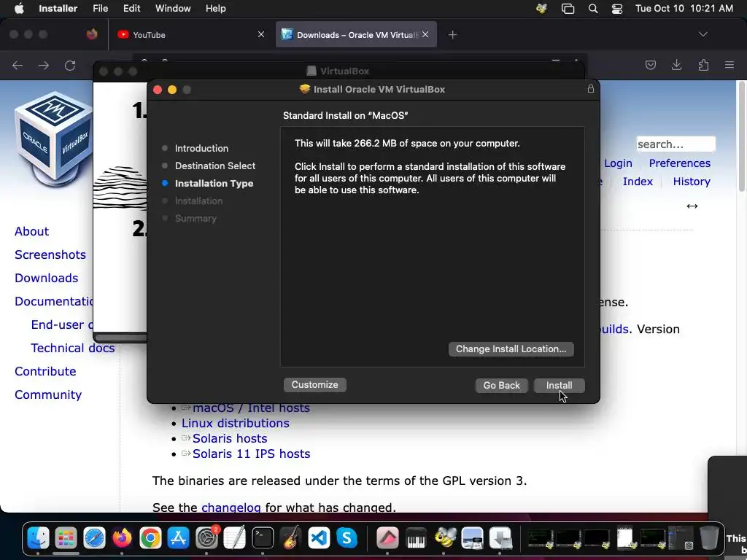Open Terminal from the Dock
This screenshot has width=747, height=560.
pyautogui.click(x=263, y=538)
